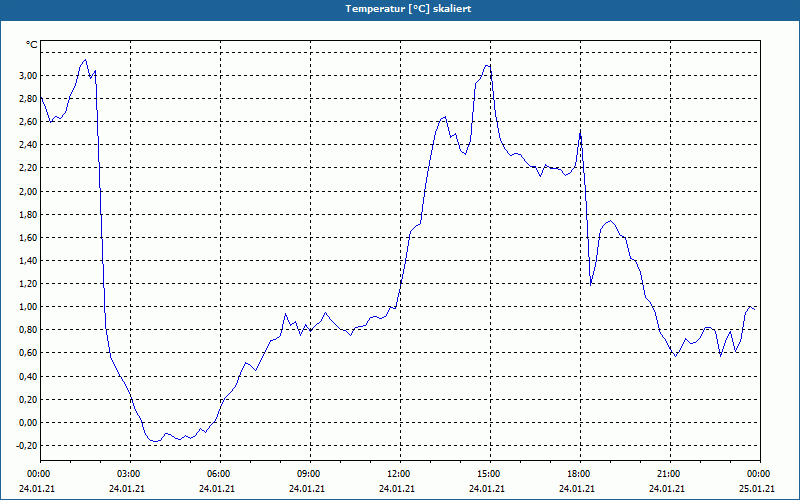Click the 24.01.21 date beneath 03:00
The image size is (800, 500).
[127, 488]
